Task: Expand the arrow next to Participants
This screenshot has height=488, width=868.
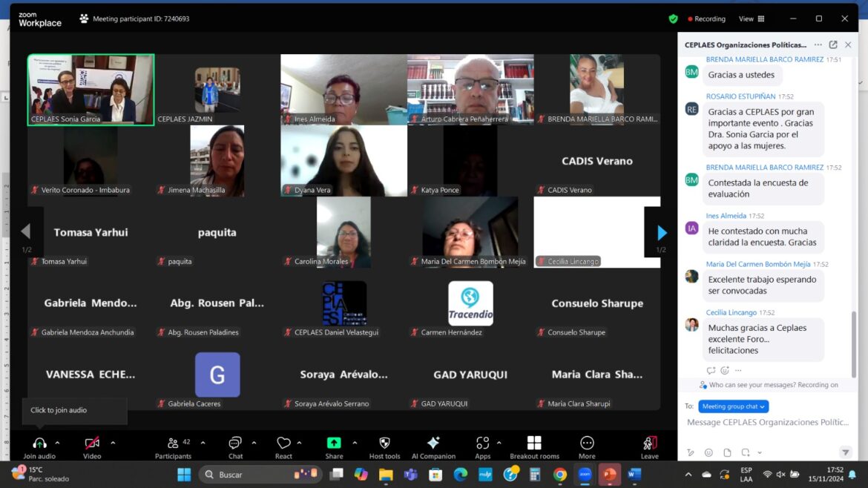Action: [x=203, y=443]
